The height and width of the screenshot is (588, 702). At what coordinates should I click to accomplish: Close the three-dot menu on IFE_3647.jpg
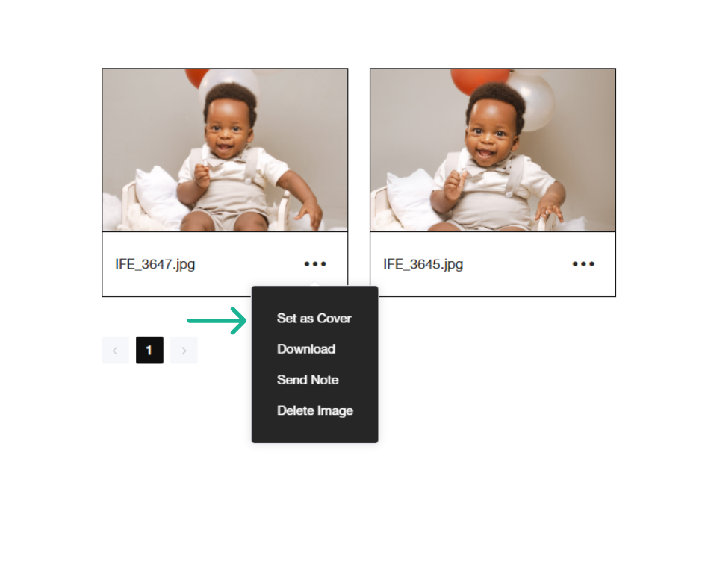[314, 264]
